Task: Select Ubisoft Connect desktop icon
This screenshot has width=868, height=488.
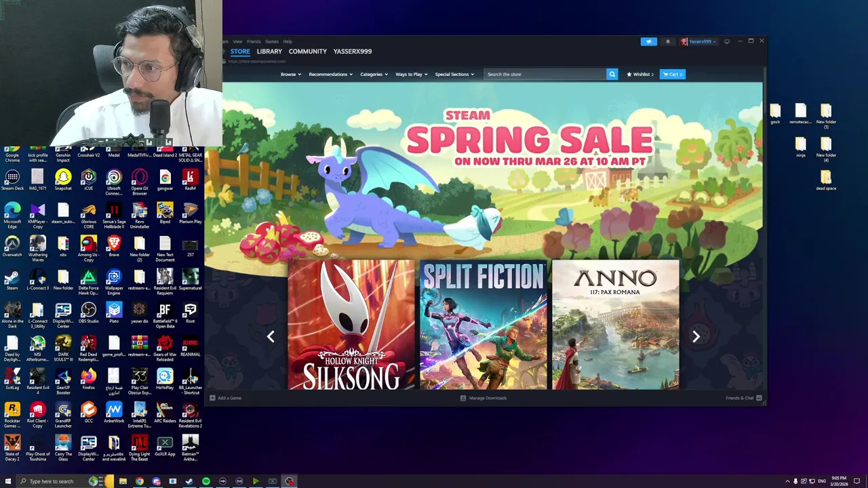Action: pos(114,182)
